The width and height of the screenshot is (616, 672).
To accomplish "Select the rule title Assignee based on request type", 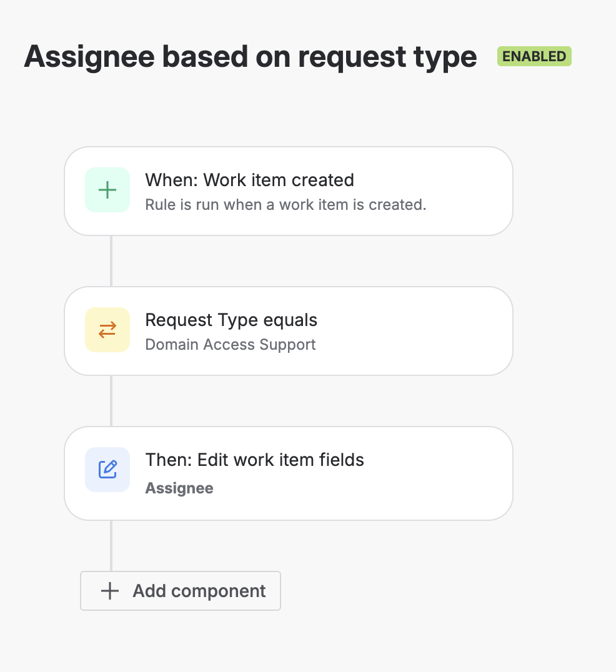I will pos(251,57).
